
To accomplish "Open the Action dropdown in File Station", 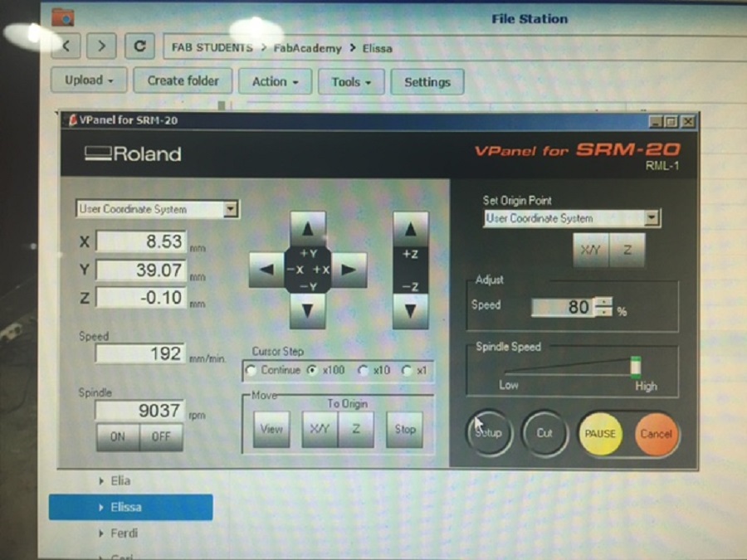I will tap(275, 82).
